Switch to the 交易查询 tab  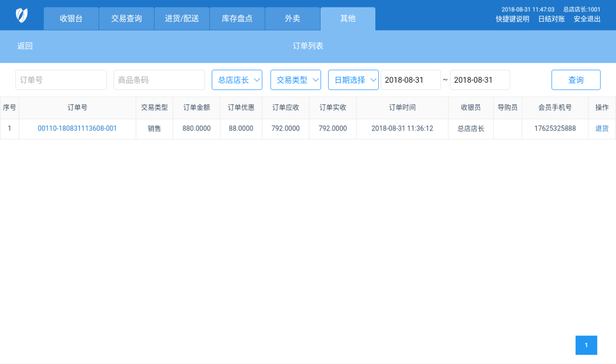[x=126, y=19]
